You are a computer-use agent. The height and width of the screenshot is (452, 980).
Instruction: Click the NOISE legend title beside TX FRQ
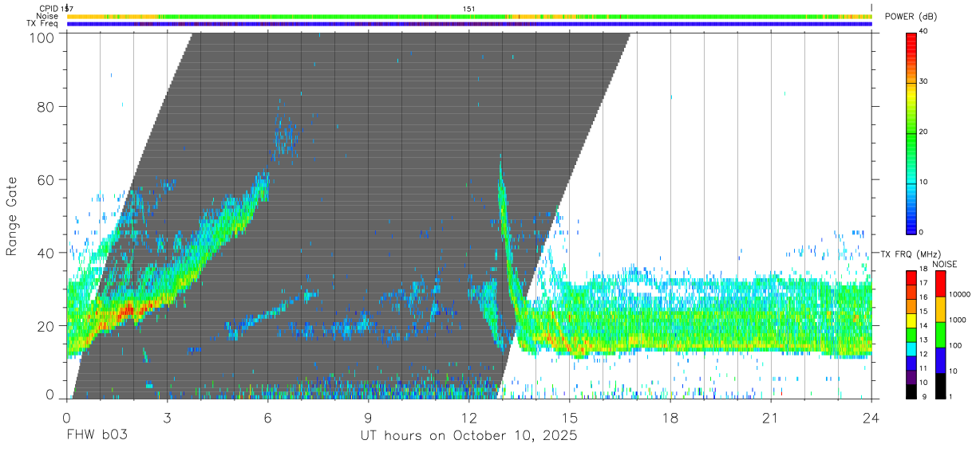[x=946, y=264]
